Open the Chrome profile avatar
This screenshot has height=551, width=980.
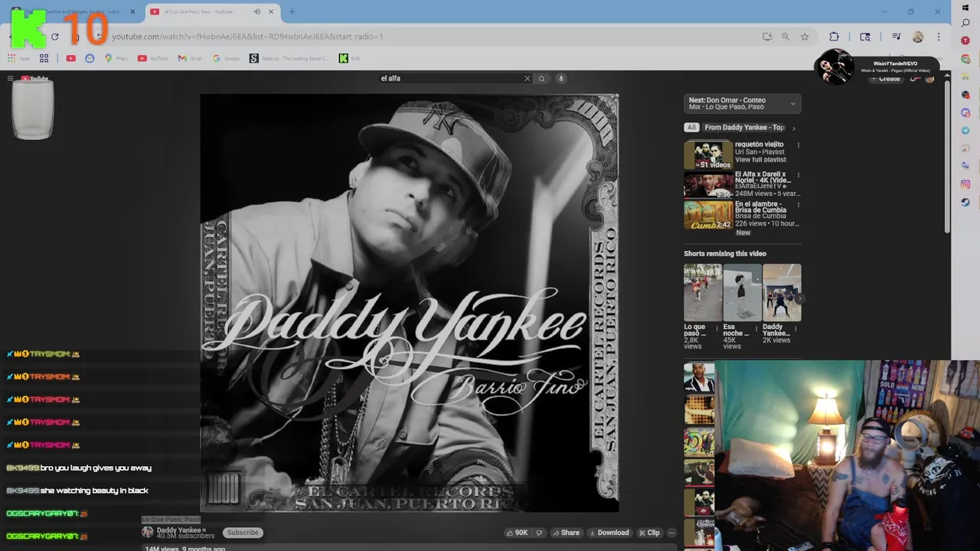[x=918, y=36]
